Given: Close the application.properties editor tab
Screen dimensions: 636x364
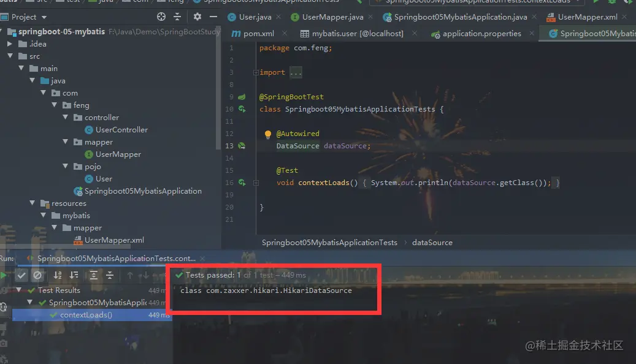Looking at the screenshot, I should (x=531, y=33).
